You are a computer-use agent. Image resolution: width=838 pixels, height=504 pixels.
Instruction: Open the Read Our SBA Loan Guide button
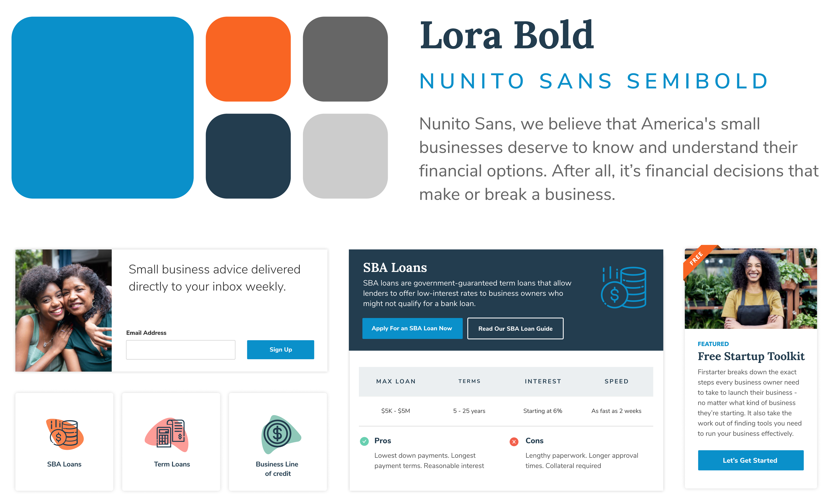coord(515,329)
